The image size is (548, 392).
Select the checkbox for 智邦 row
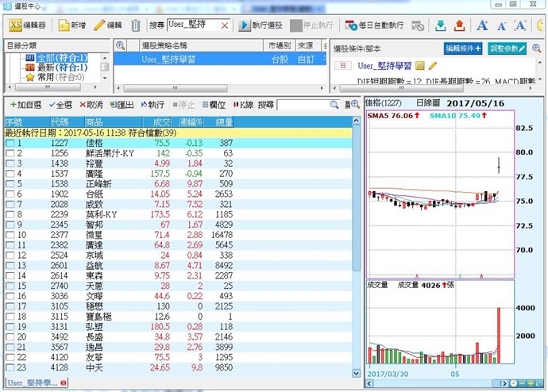coord(10,225)
